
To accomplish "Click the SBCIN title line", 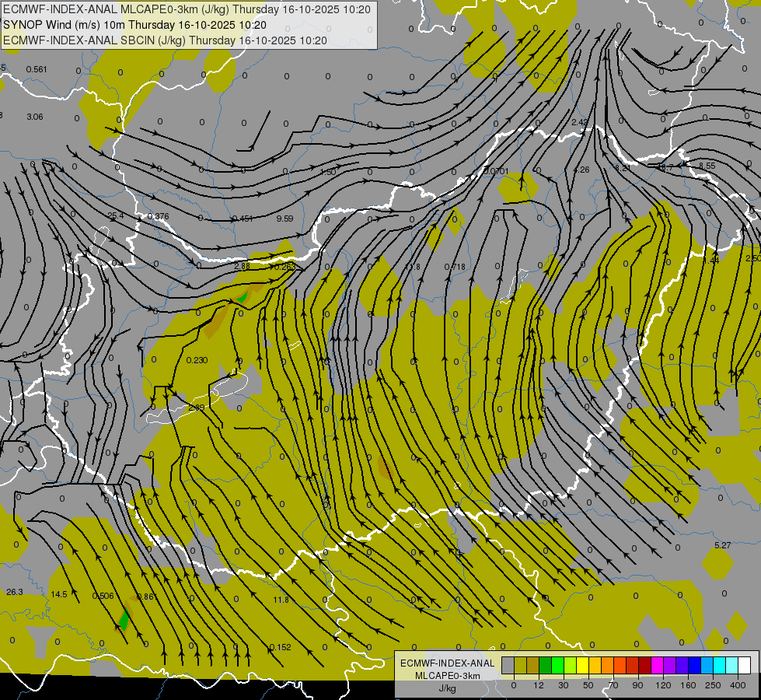I will 166,40.
